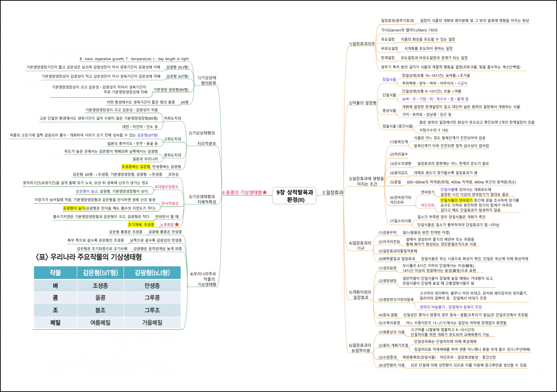
Task: Click the node (2)꽃의 개화기조절
Action: pos(393,345)
